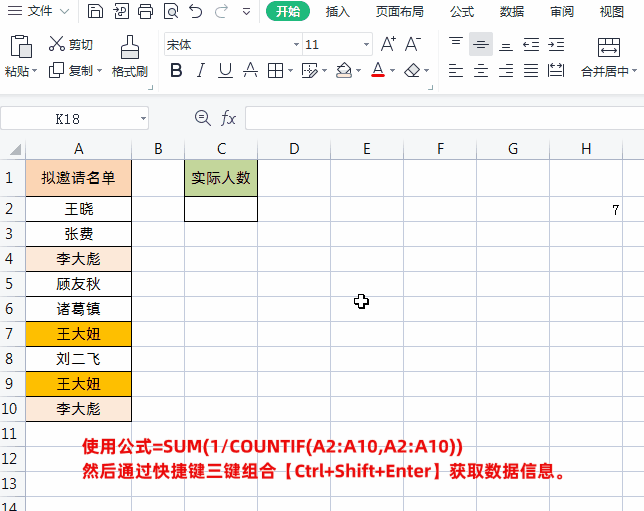
Task: Open the font name dropdown
Action: (296, 44)
